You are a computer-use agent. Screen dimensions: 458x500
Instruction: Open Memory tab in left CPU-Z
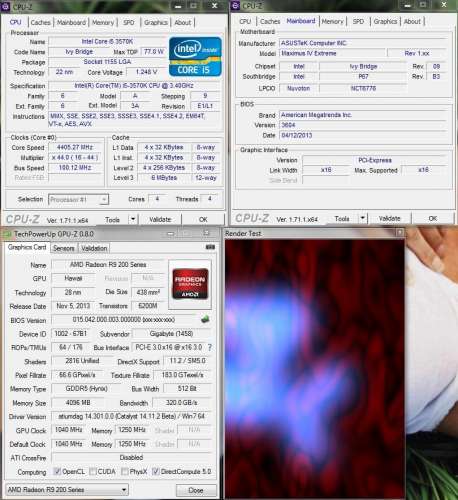click(103, 22)
